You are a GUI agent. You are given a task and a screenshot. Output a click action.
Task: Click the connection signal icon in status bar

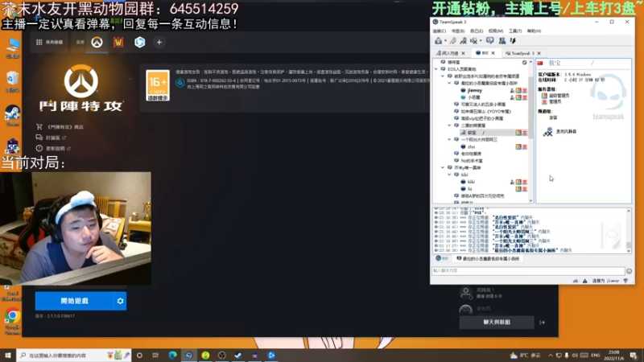tap(625, 281)
